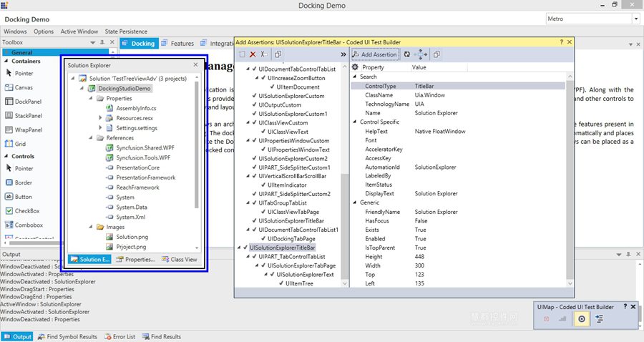Select the WrapPanel item in Toolbox
This screenshot has width=644, height=342.
[x=24, y=130]
